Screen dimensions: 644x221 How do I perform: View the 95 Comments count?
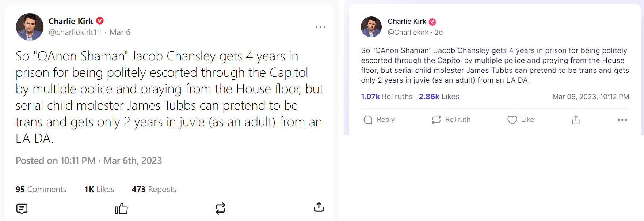(41, 189)
